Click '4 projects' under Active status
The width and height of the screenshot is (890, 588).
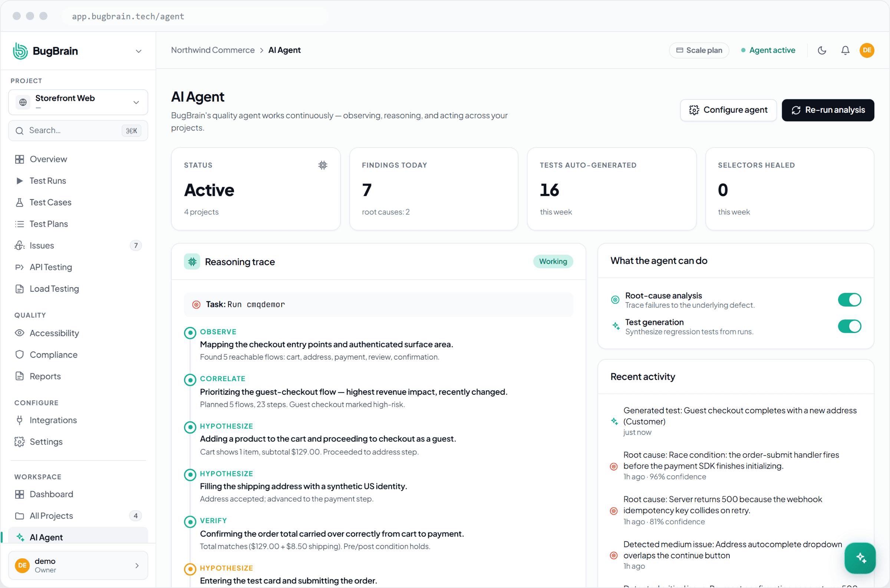201,212
